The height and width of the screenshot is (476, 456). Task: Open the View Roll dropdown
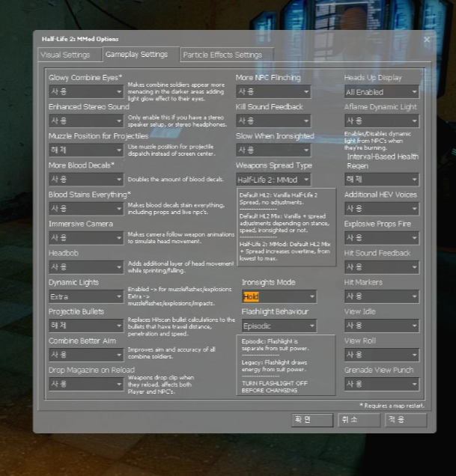pyautogui.click(x=382, y=355)
